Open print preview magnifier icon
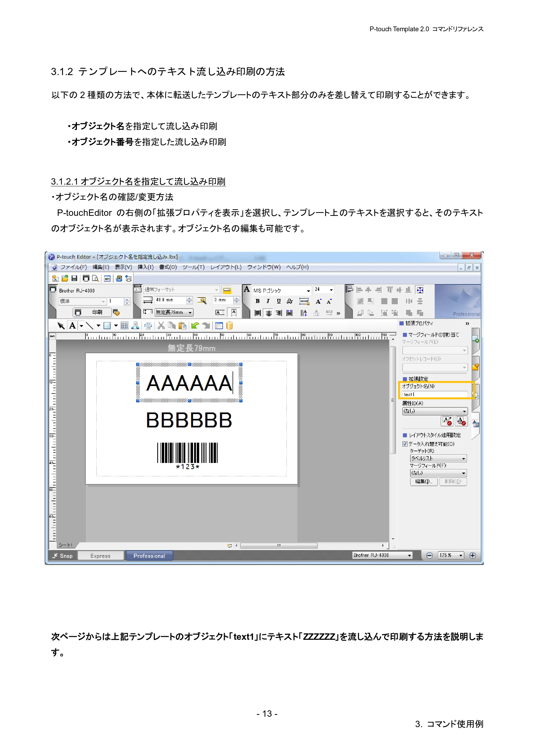Screen dimensions: 534x756 point(95,278)
